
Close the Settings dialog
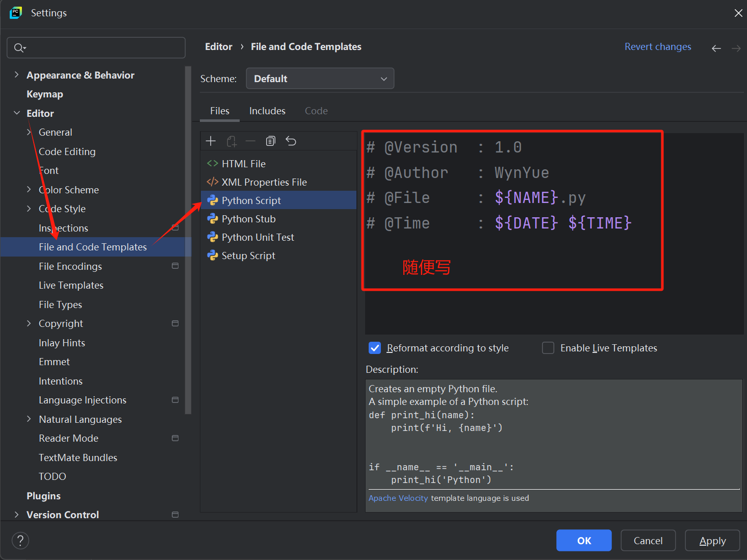coord(738,13)
